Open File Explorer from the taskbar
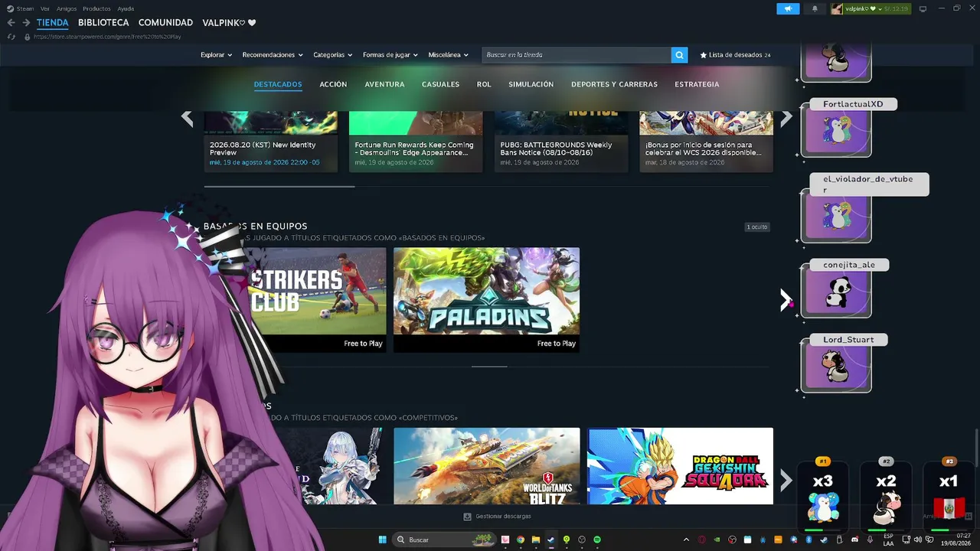This screenshot has height=551, width=980. pyautogui.click(x=536, y=540)
